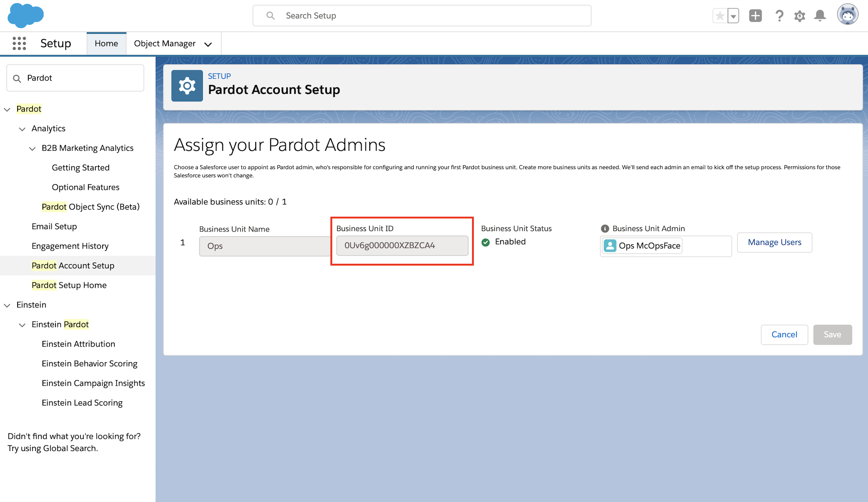Select Pardot Account Setup in the sidebar
The image size is (868, 502).
(73, 266)
